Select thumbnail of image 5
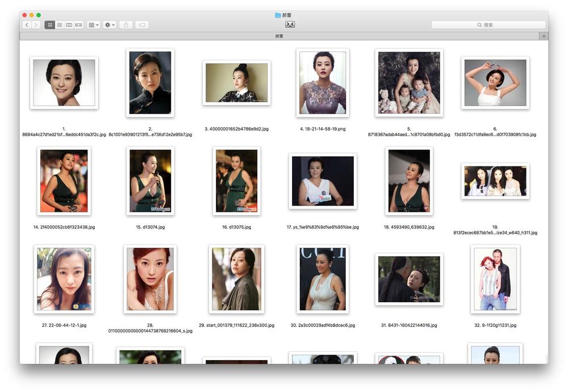 (409, 82)
